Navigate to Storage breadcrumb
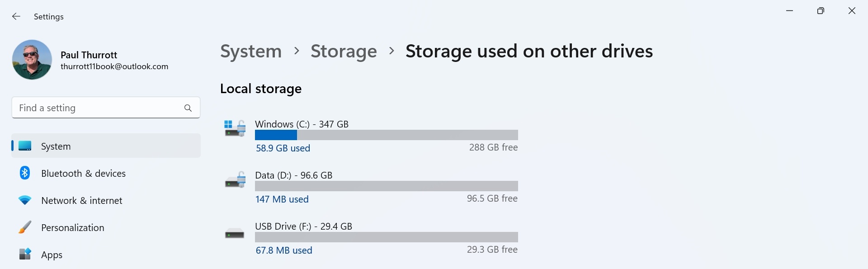Viewport: 868px width, 269px height. tap(344, 51)
